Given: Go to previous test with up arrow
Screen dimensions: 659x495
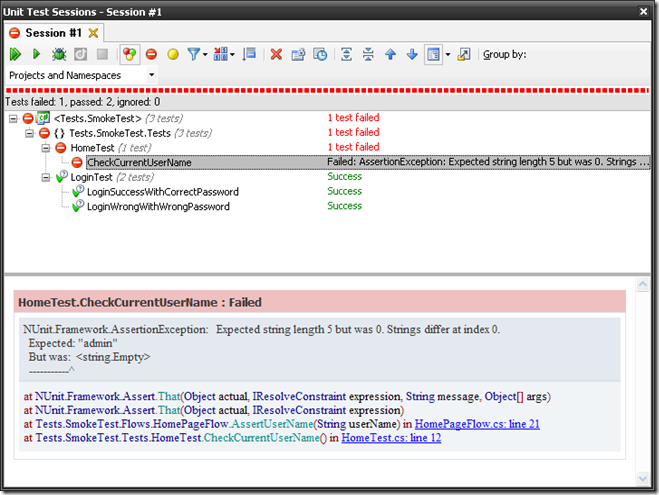Looking at the screenshot, I should point(390,54).
